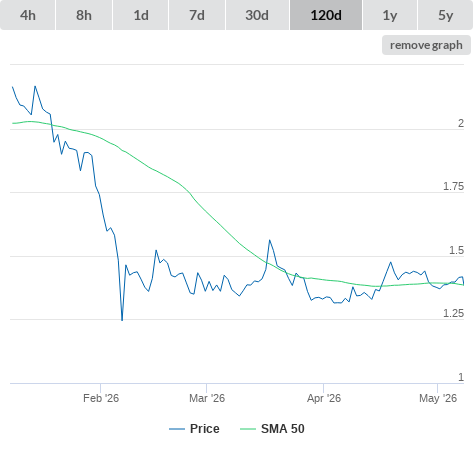Select the 4h time range tab
Image resolution: width=474 pixels, height=455 pixels.
[28, 15]
